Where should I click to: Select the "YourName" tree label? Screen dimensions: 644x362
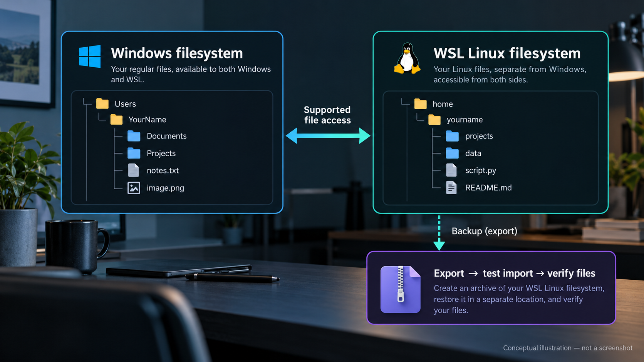pyautogui.click(x=148, y=120)
